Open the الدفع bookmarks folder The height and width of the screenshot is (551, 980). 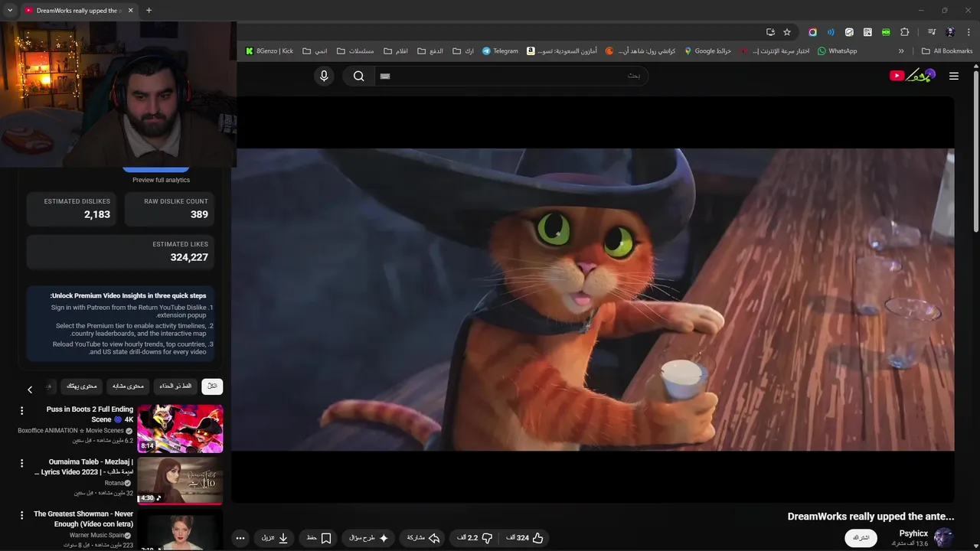(x=430, y=51)
